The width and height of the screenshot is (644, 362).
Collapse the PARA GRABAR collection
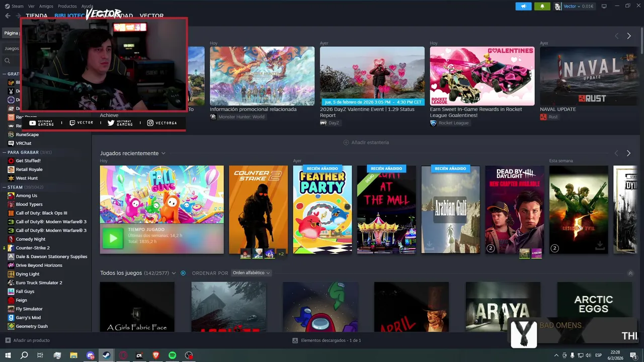tap(4, 152)
